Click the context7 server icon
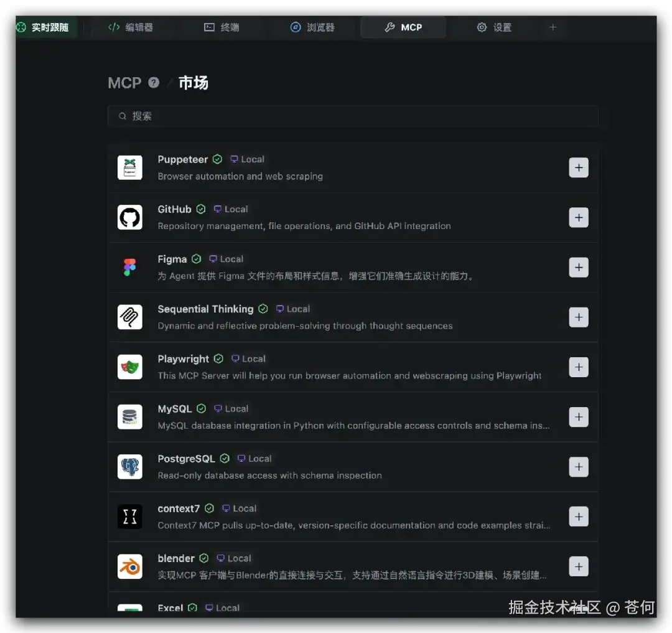672x633 pixels. click(x=130, y=516)
